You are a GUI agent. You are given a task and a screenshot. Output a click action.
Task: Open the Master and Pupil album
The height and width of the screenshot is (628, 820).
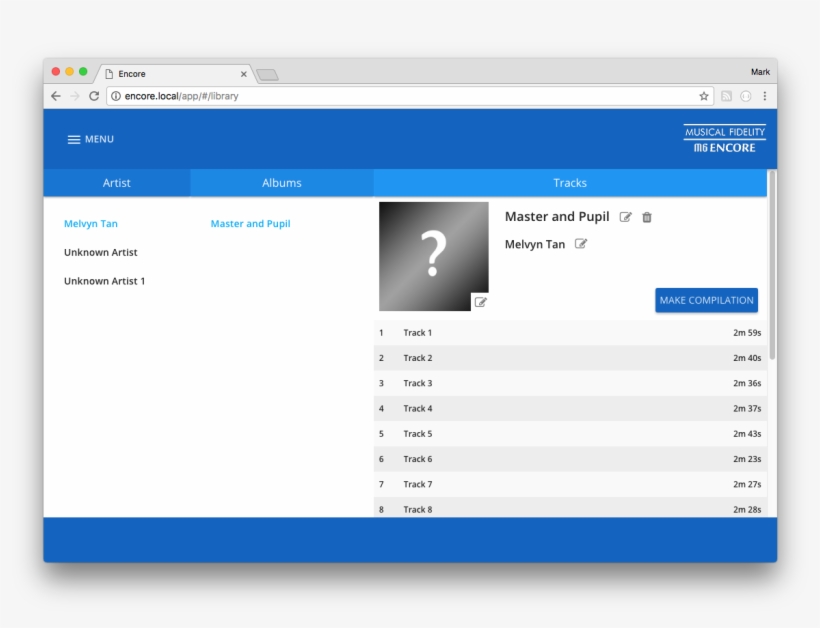(250, 224)
